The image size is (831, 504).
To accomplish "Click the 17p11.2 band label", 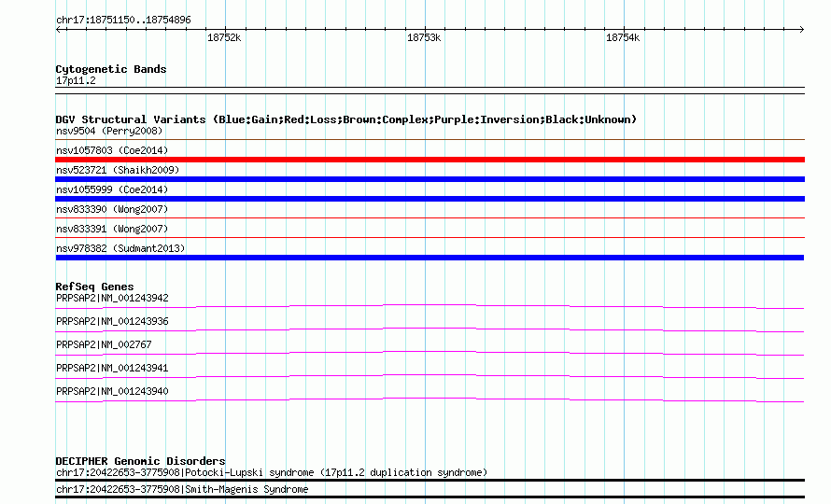I will (x=76, y=80).
